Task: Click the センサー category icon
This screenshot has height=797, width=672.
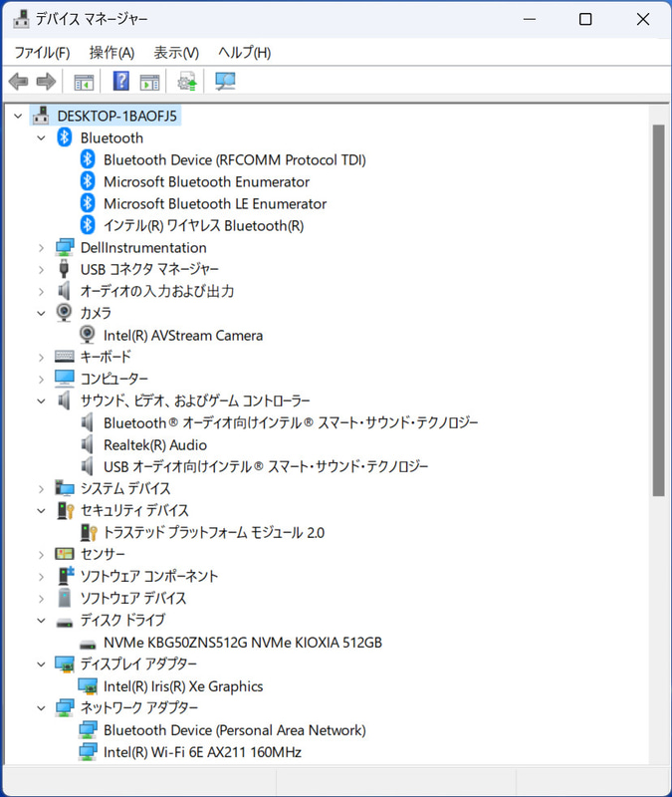Action: (x=65, y=554)
